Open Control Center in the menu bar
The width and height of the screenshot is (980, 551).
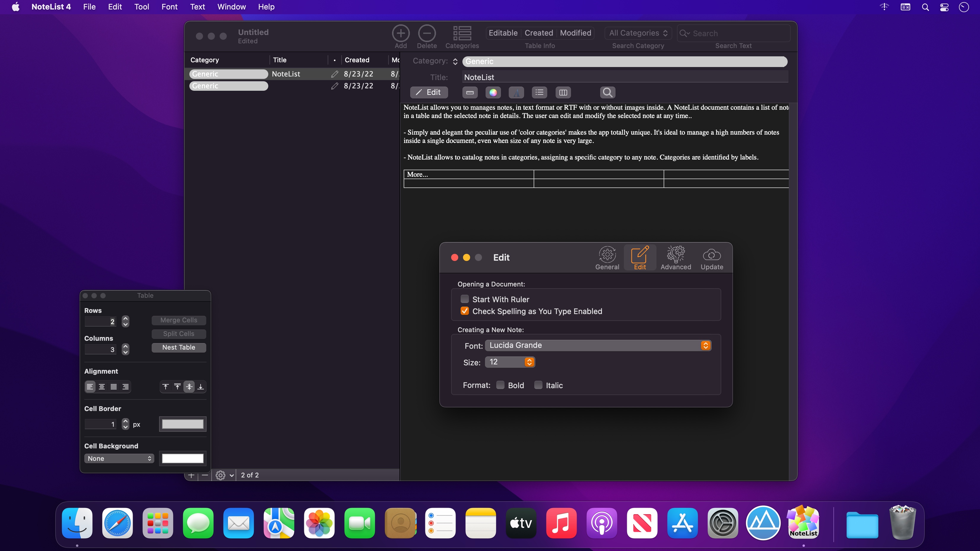pyautogui.click(x=944, y=7)
